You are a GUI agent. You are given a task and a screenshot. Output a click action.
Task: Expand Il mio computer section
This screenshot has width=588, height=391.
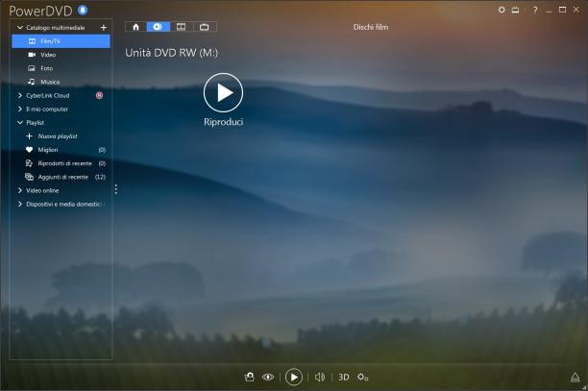pos(20,110)
